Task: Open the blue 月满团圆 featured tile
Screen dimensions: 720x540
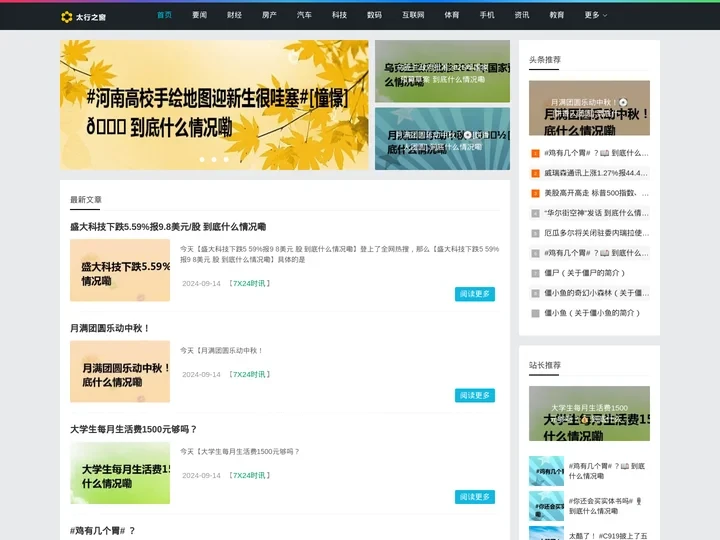Action: (442, 139)
